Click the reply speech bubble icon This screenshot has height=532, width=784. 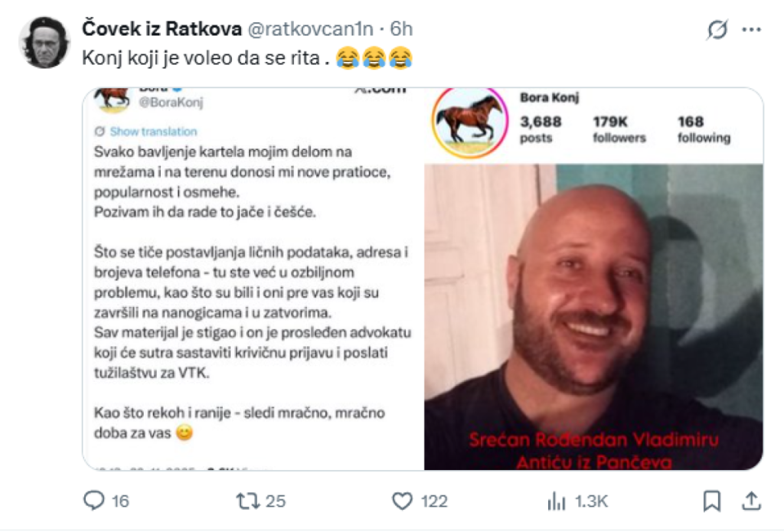tap(93, 501)
